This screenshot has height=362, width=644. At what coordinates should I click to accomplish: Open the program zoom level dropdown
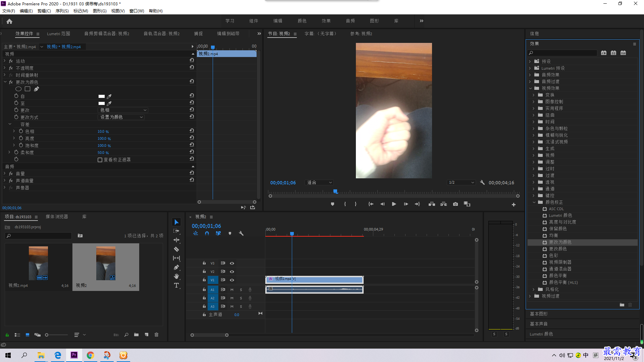pos(319,182)
